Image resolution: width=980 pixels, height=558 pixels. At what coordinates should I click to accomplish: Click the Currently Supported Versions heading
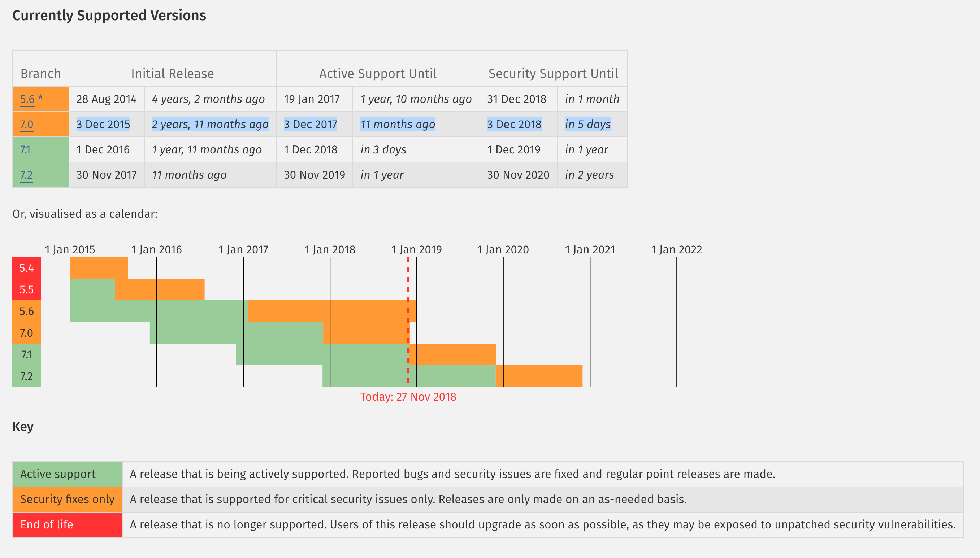pyautogui.click(x=109, y=15)
